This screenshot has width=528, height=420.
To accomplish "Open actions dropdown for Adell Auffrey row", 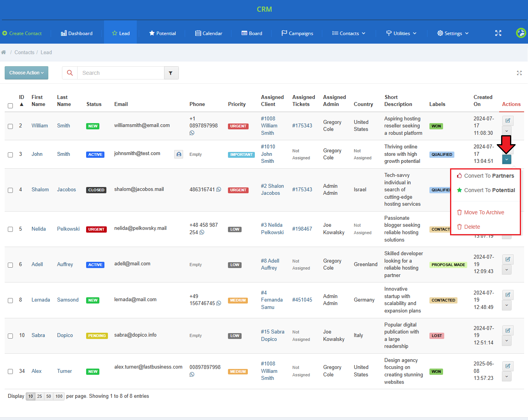I will point(507,270).
